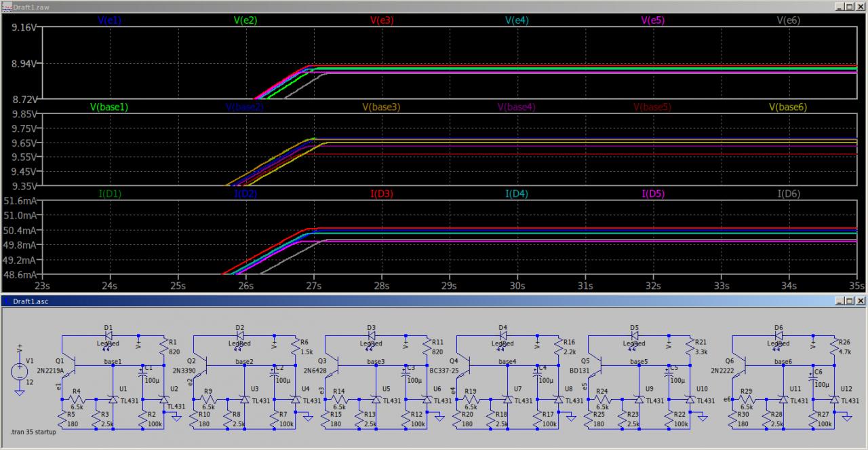Image resolution: width=868 pixels, height=450 pixels.
Task: Select LED diode D5 symbol
Action: tap(634, 335)
